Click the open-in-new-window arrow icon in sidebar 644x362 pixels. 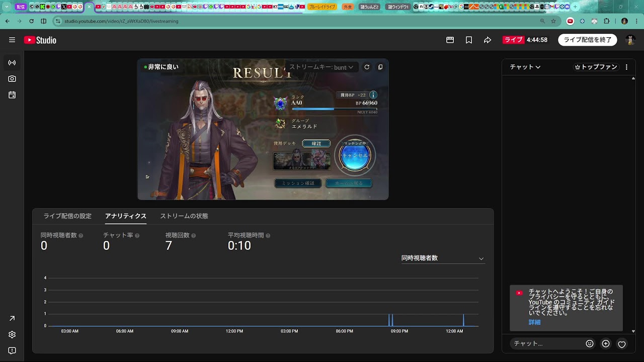coord(12,318)
